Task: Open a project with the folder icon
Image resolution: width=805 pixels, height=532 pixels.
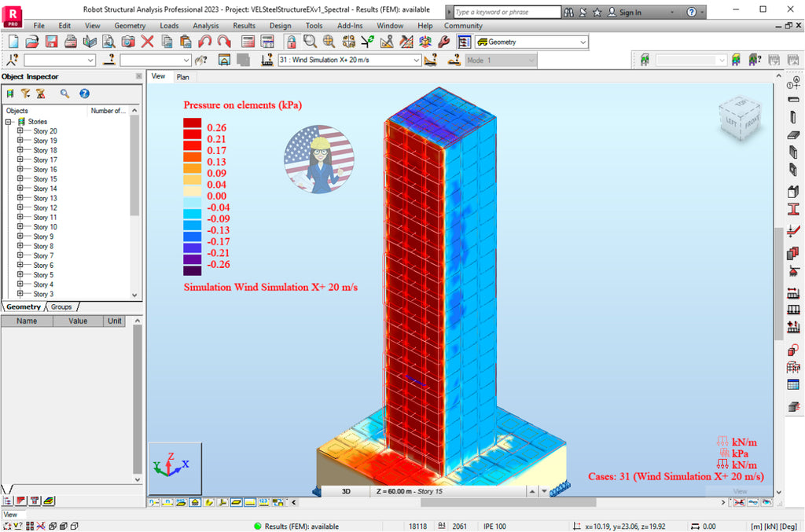Action: [31, 42]
